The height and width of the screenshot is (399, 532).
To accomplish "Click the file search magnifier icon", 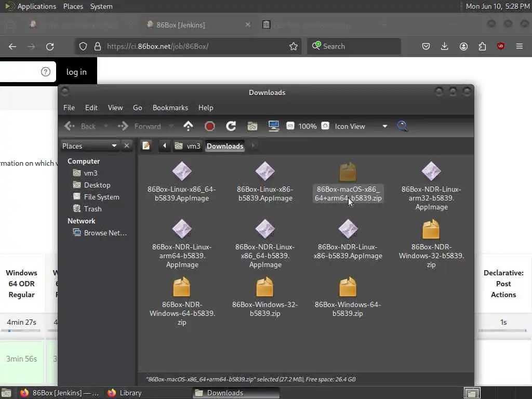I will (402, 126).
